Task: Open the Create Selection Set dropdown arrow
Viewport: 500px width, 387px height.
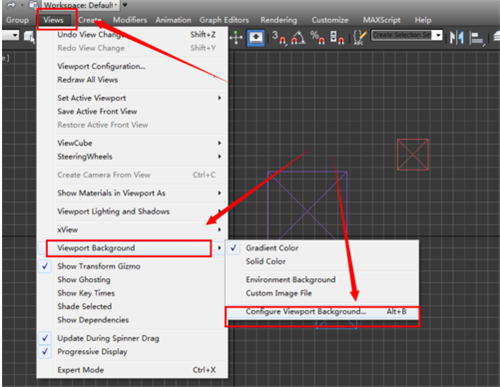Action: (x=439, y=35)
